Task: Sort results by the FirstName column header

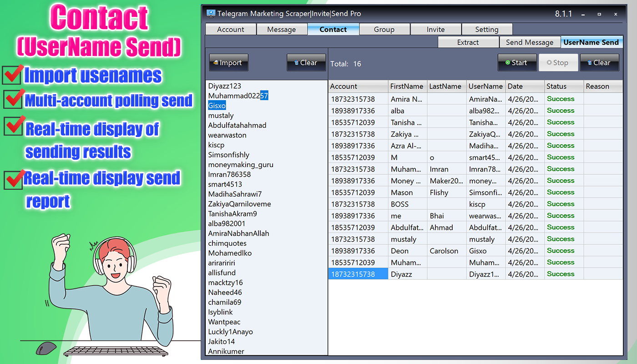Action: [x=407, y=86]
